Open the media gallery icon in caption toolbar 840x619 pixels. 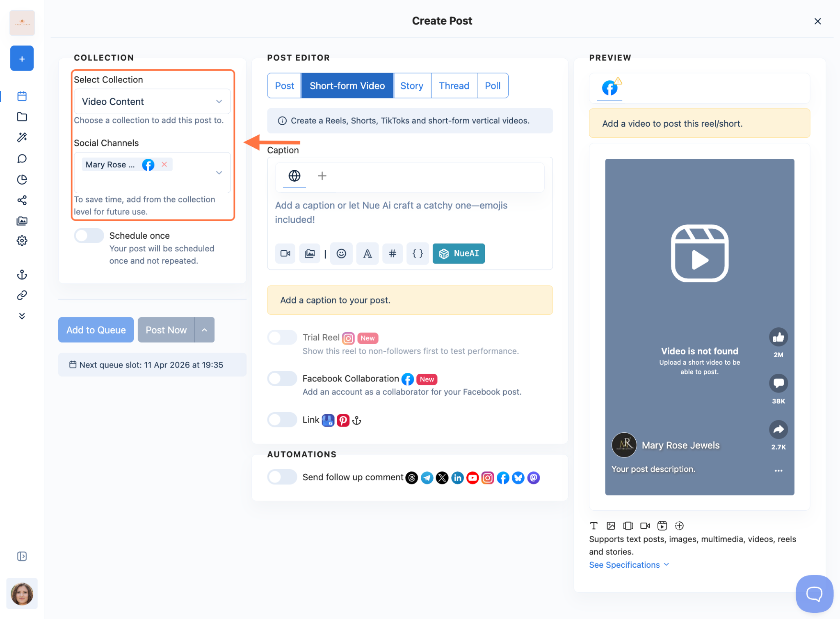[x=310, y=254]
